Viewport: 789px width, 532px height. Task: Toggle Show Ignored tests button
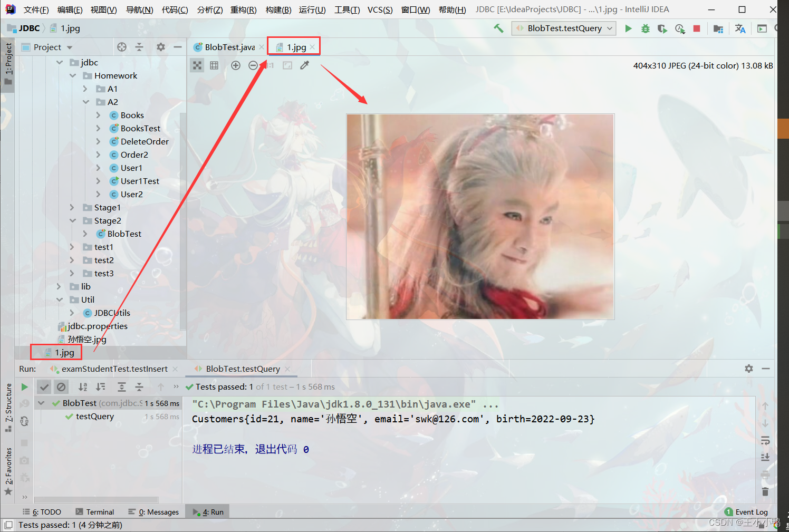pos(61,387)
